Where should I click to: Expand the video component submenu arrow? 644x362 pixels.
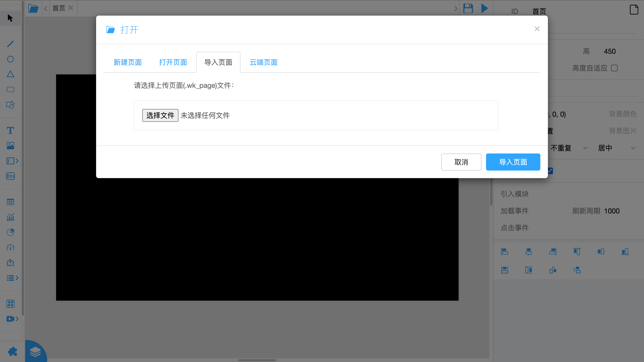click(17, 319)
